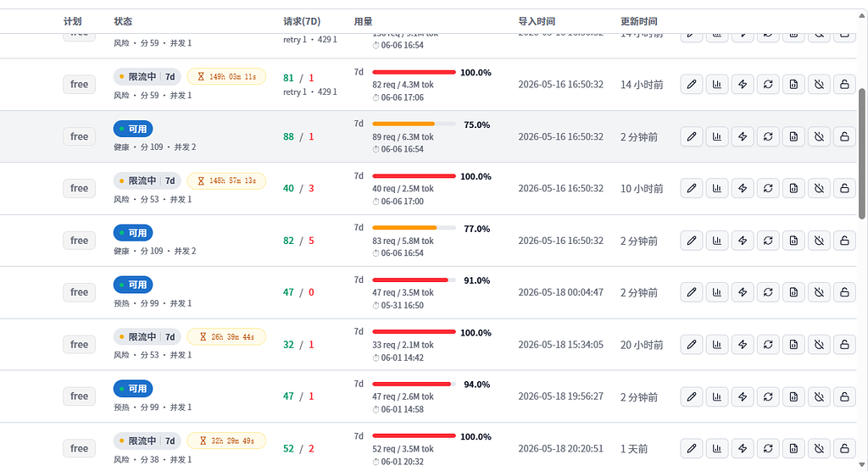868x471 pixels.
Task: Click pencil icon on the 94.0% usage row
Action: [x=692, y=396]
